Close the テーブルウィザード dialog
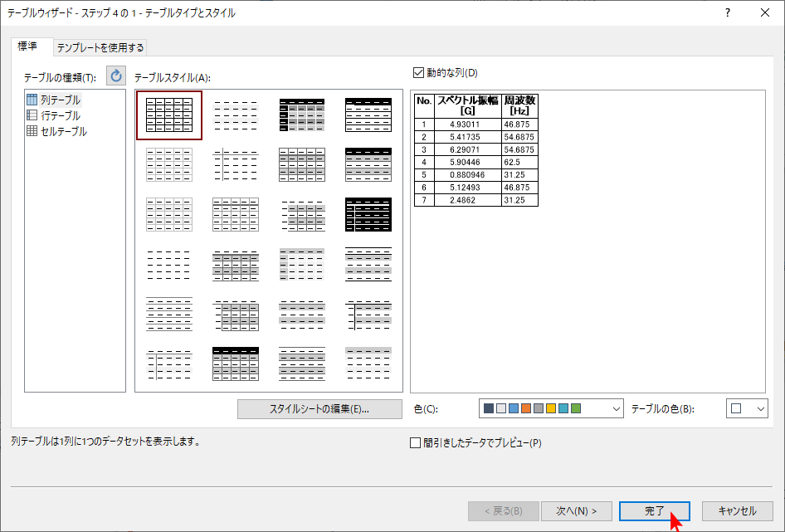785x532 pixels. (x=765, y=13)
